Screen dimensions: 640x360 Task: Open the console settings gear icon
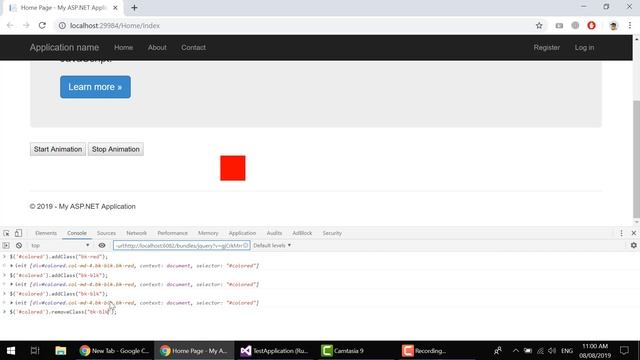point(633,245)
